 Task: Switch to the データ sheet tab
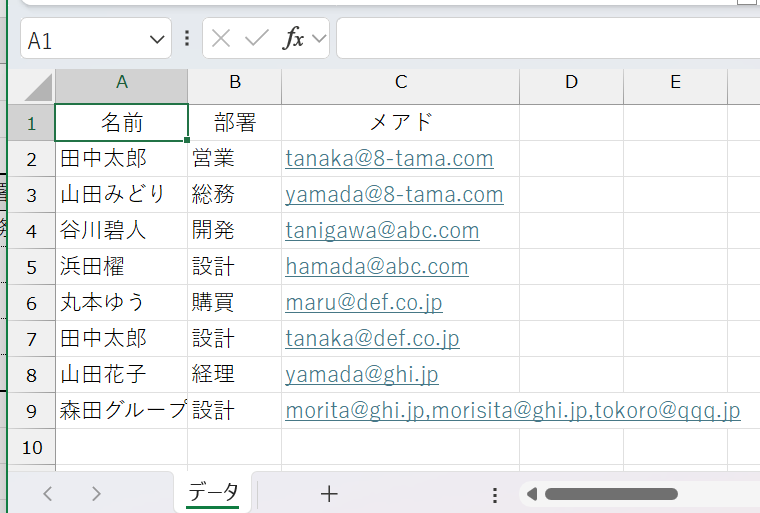[x=213, y=492]
